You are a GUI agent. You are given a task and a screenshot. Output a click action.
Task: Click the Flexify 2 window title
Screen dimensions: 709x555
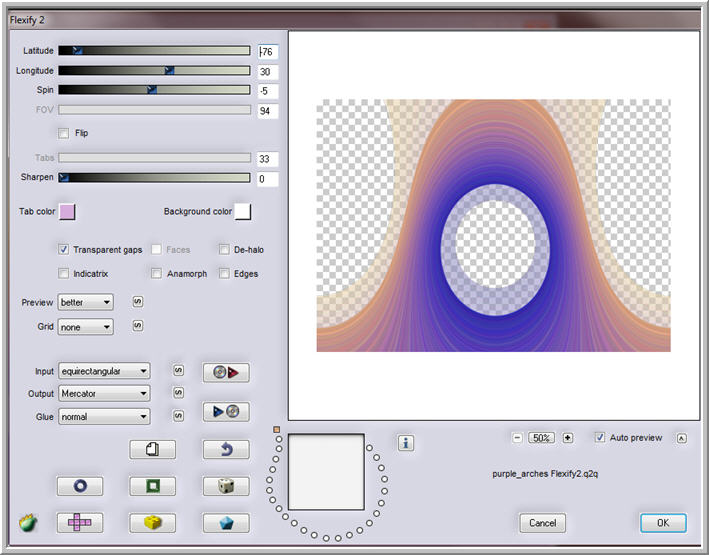[x=27, y=20]
